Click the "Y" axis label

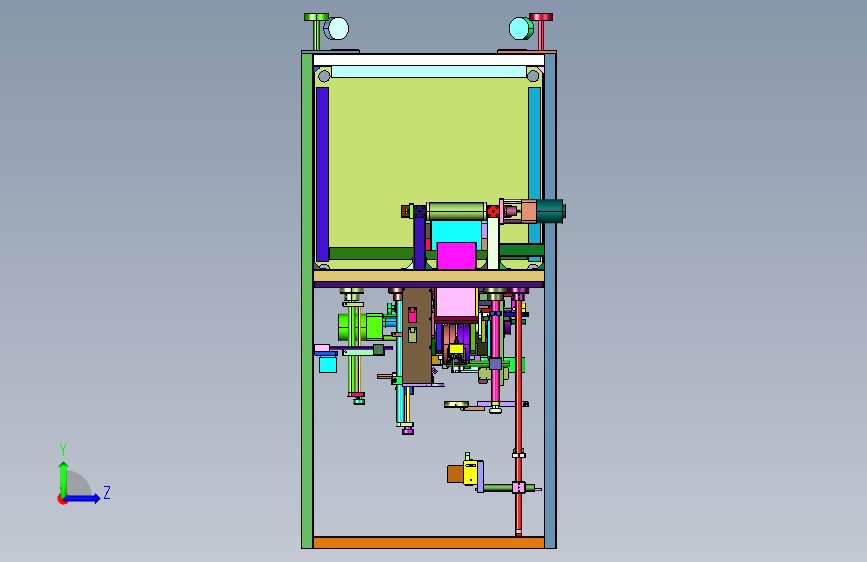pyautogui.click(x=63, y=449)
